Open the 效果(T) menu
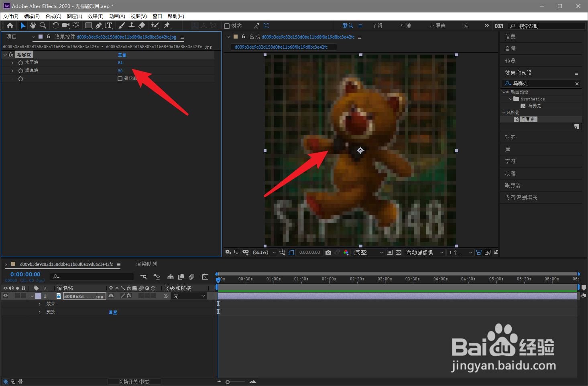The height and width of the screenshot is (386, 588). pyautogui.click(x=96, y=16)
